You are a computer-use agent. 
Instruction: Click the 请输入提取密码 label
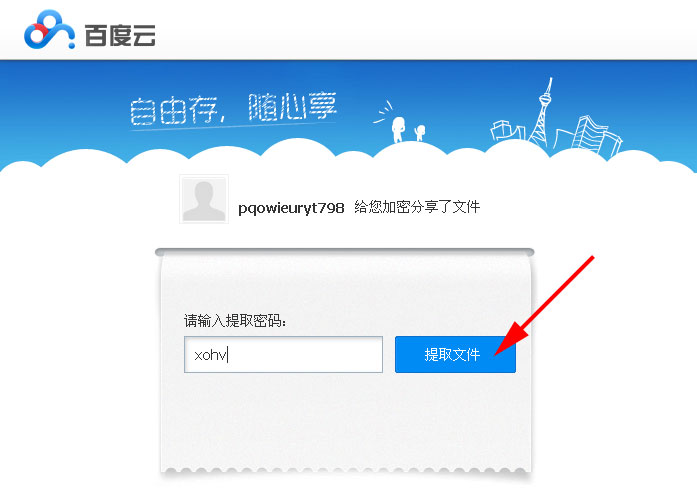[235, 320]
